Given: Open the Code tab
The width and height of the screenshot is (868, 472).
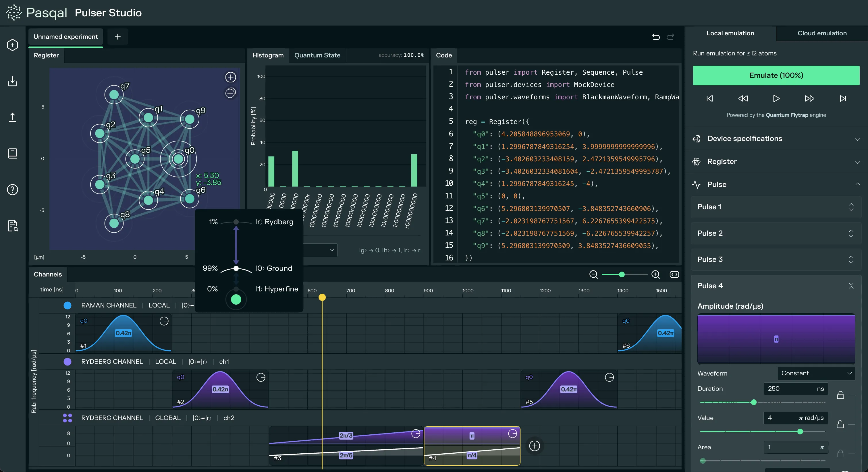Looking at the screenshot, I should click(444, 55).
